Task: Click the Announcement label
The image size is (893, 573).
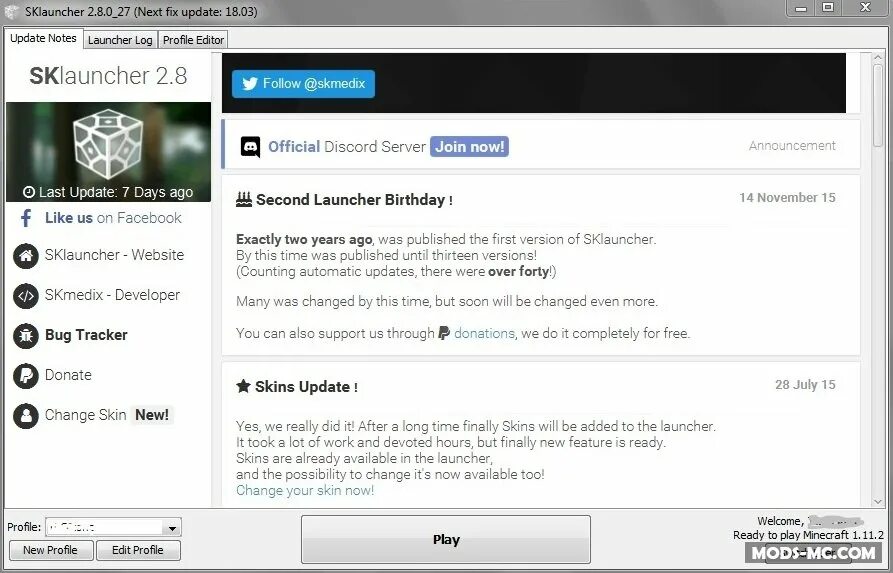Action: (792, 146)
